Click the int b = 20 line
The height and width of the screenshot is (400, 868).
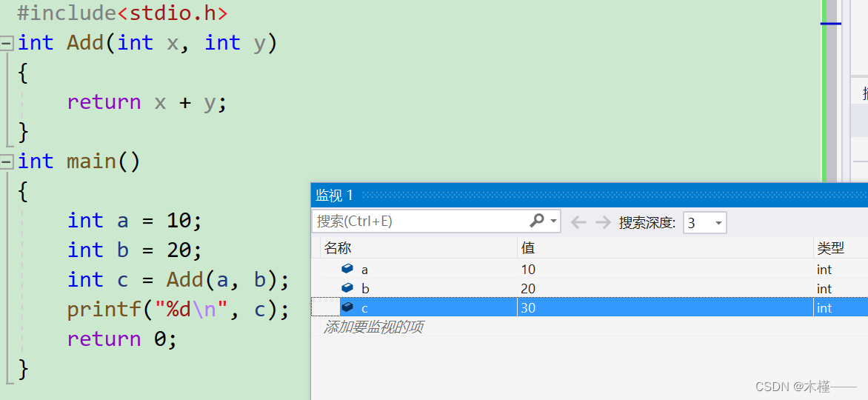(135, 250)
